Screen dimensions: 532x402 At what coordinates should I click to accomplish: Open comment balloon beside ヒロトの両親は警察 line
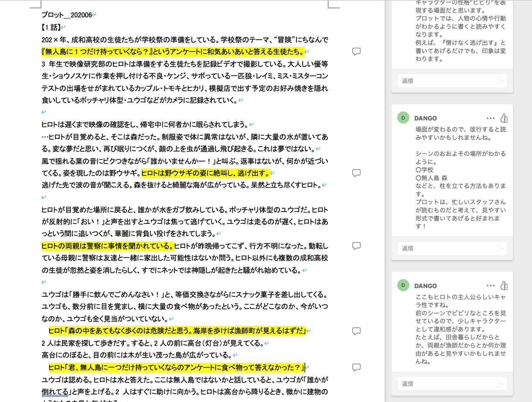click(x=356, y=246)
